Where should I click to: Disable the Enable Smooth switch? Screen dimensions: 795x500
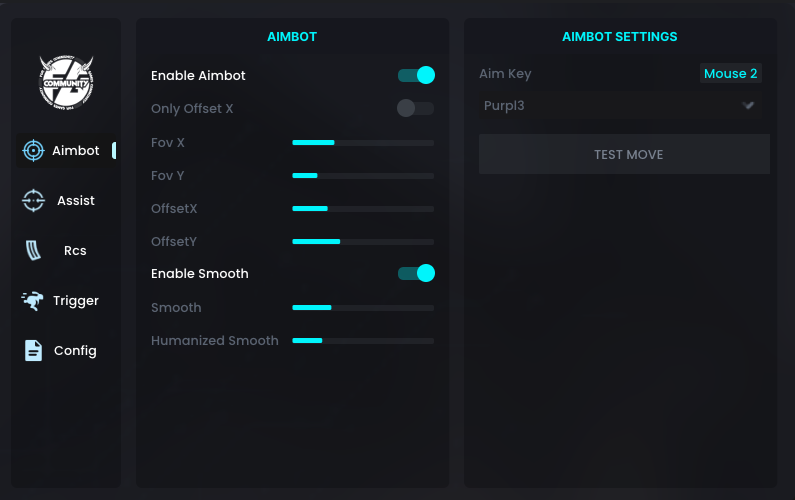point(416,273)
